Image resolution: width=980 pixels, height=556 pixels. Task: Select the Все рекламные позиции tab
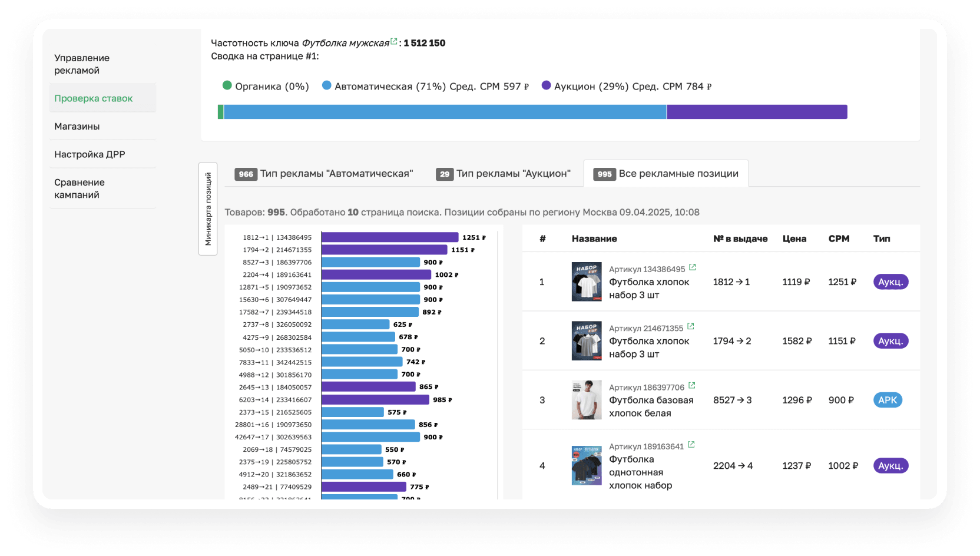click(666, 174)
